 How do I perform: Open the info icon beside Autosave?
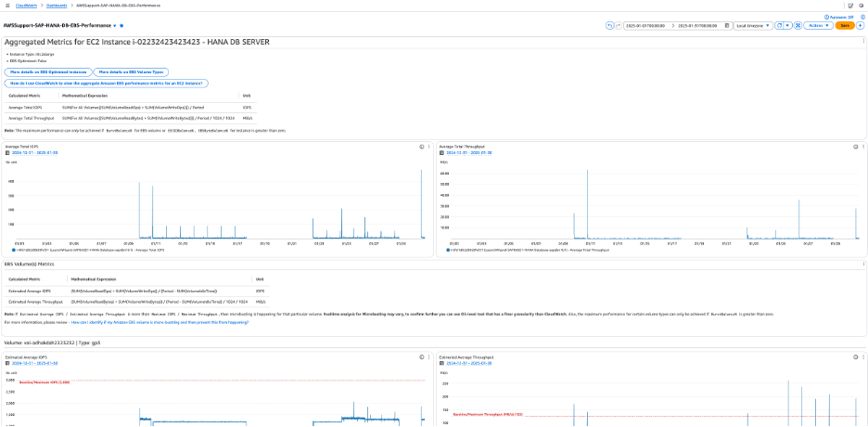[862, 17]
